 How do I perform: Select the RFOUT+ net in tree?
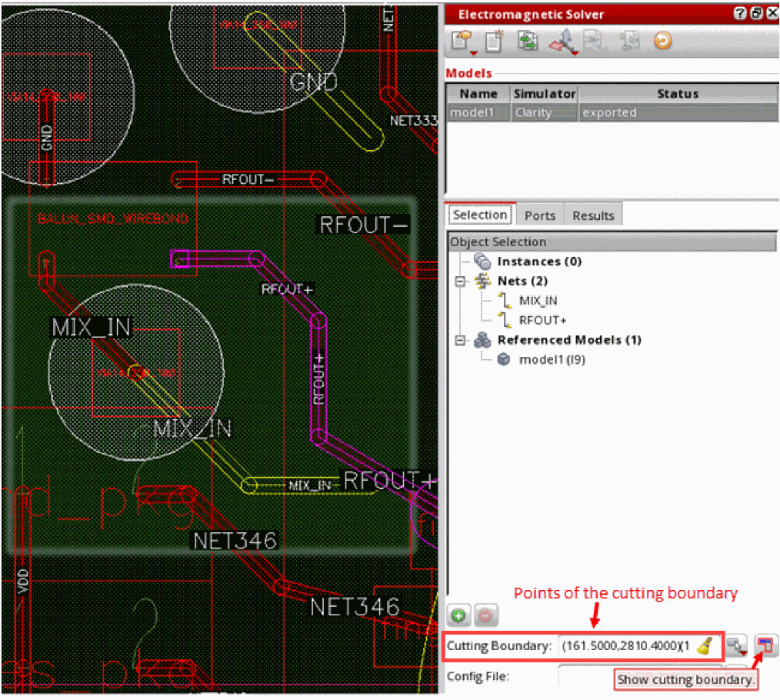click(x=542, y=320)
